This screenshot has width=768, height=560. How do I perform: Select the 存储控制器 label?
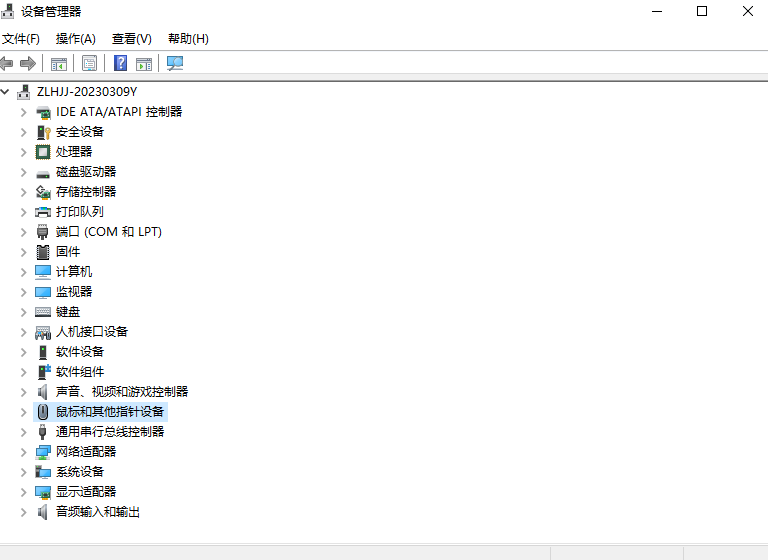click(x=86, y=192)
